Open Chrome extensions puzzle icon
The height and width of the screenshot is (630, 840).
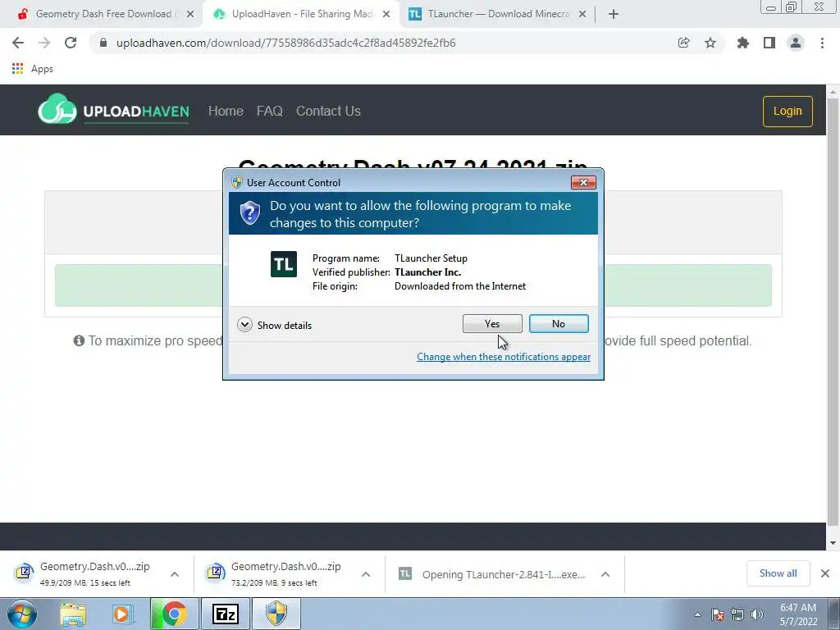pos(742,43)
